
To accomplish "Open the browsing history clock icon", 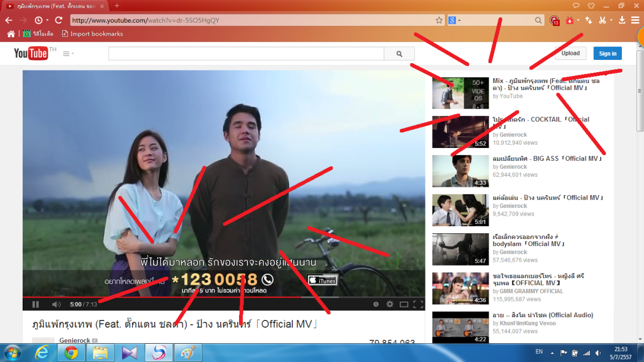I will (x=39, y=20).
